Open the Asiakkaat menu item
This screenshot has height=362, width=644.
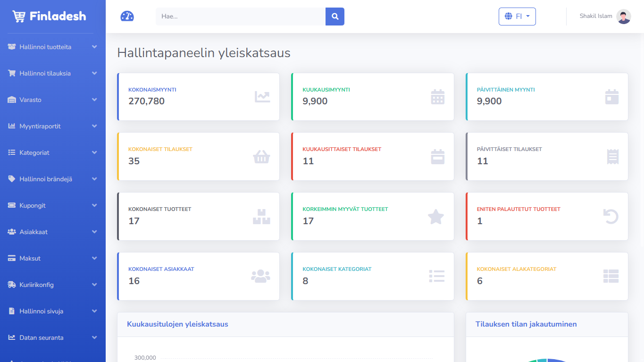(33, 232)
